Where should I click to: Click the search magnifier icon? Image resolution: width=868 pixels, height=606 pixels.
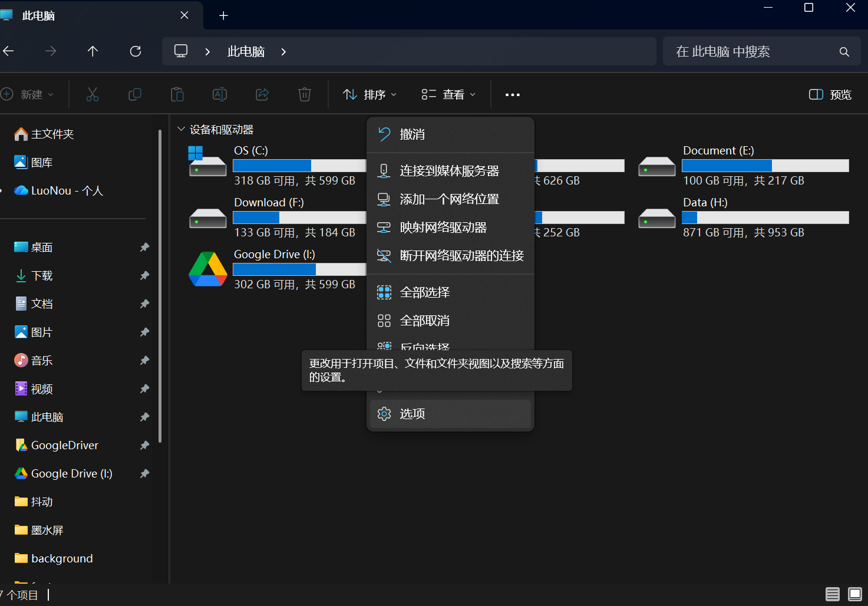pos(844,52)
